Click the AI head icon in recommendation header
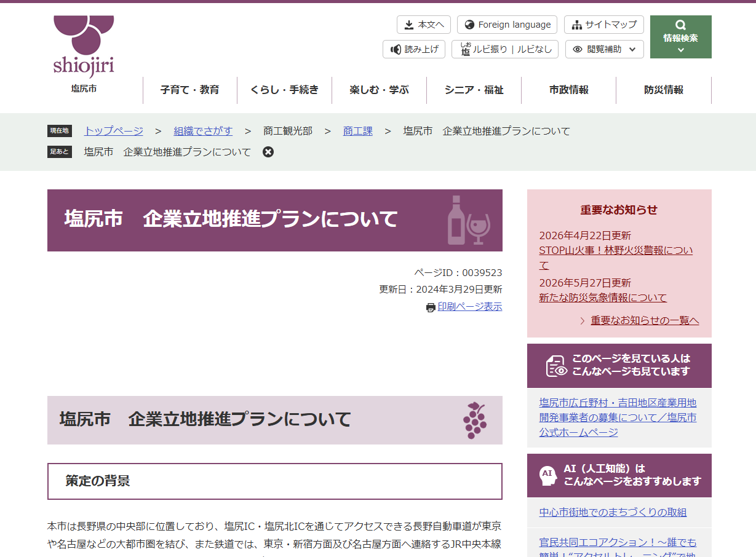This screenshot has height=557, width=756. coord(547,475)
